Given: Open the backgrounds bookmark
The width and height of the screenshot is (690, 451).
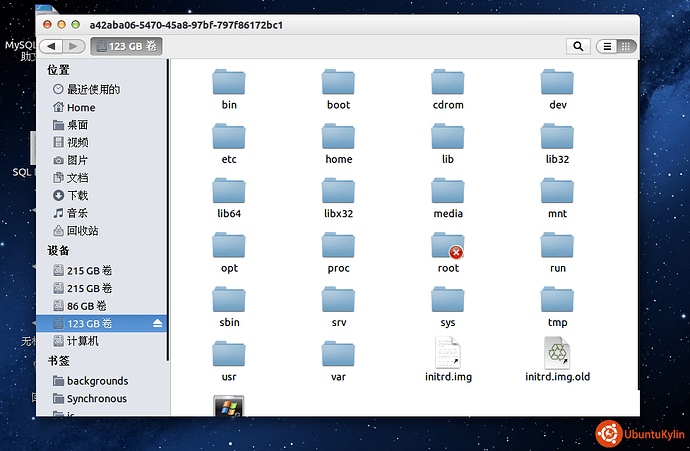Looking at the screenshot, I should pyautogui.click(x=97, y=380).
